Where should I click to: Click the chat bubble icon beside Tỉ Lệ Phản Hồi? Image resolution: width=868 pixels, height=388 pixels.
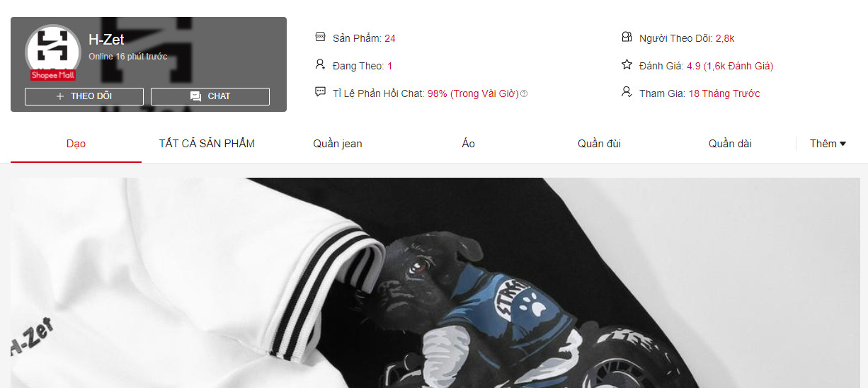click(x=320, y=93)
